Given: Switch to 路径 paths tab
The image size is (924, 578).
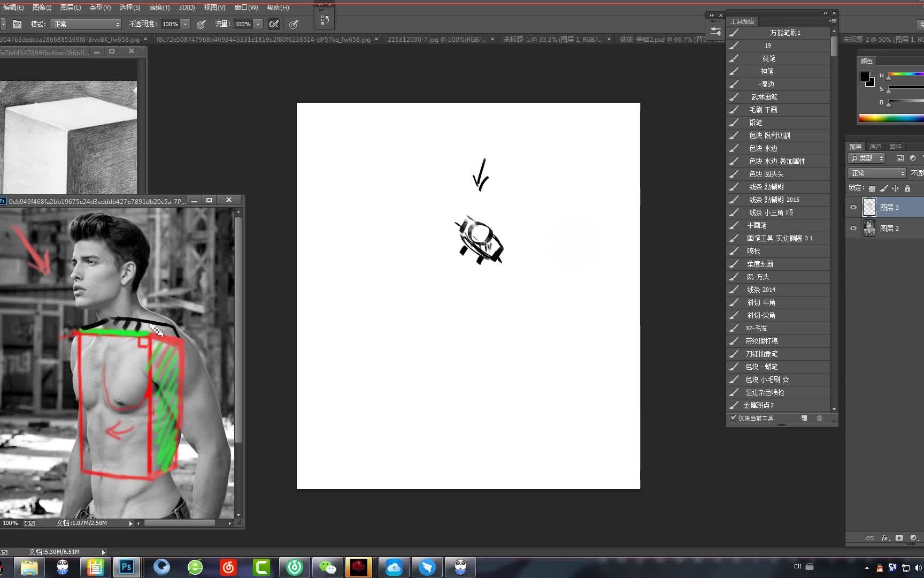Looking at the screenshot, I should pyautogui.click(x=896, y=147).
